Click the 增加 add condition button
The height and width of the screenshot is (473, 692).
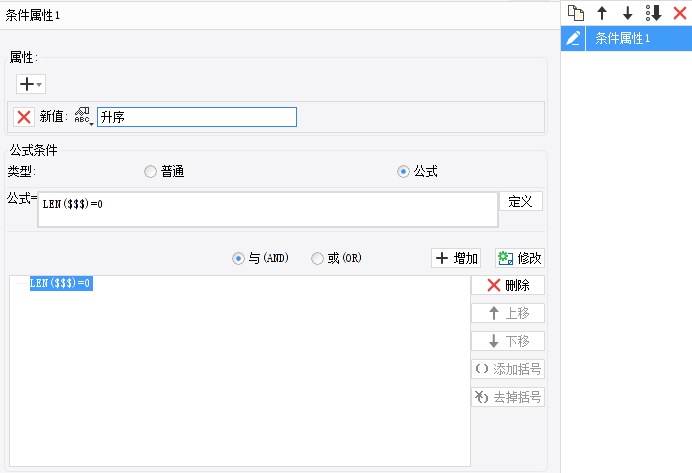(456, 258)
